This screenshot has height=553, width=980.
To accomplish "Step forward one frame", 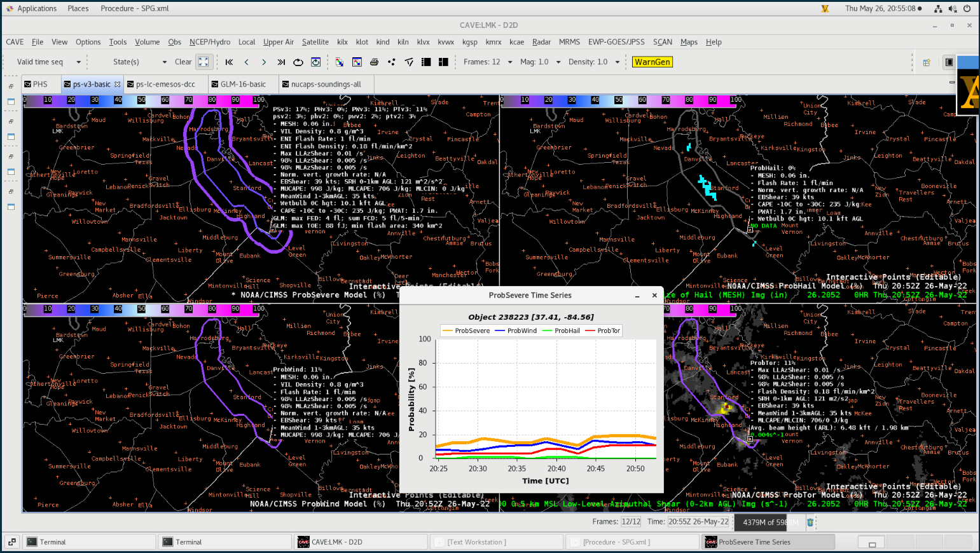I will click(264, 62).
